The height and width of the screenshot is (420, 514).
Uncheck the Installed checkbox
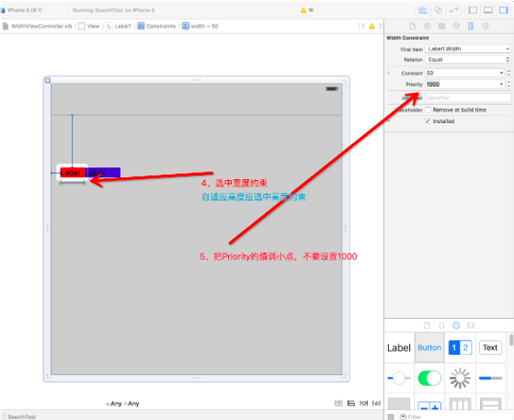click(428, 121)
